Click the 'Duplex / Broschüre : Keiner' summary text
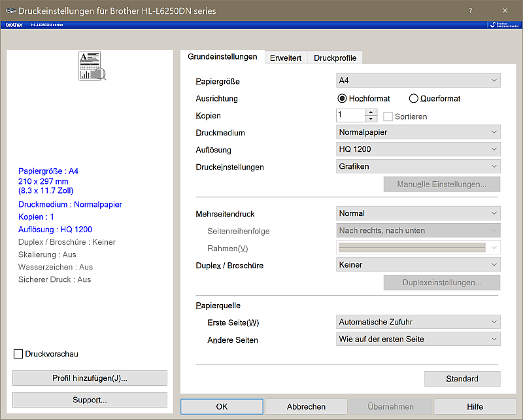Viewport: 523px width, 420px height. tap(67, 242)
